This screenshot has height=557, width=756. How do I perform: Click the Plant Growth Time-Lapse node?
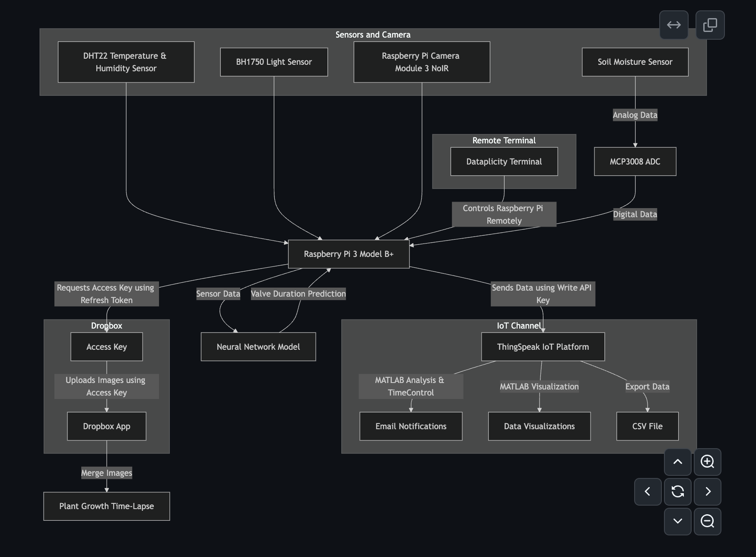click(x=106, y=506)
